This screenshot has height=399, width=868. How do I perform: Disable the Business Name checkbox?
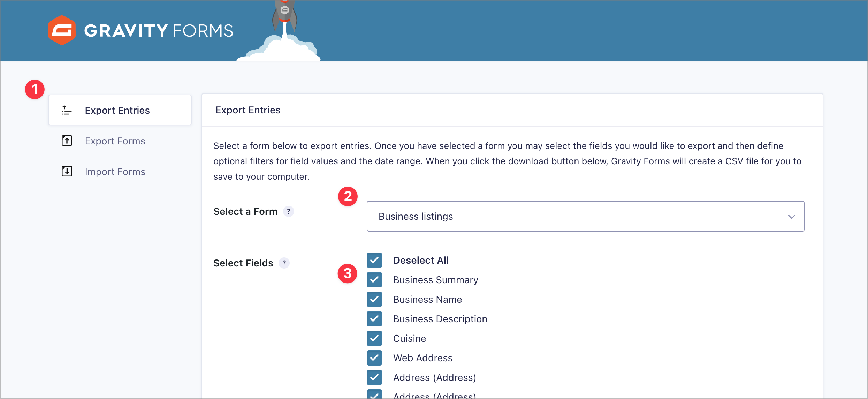tap(374, 299)
